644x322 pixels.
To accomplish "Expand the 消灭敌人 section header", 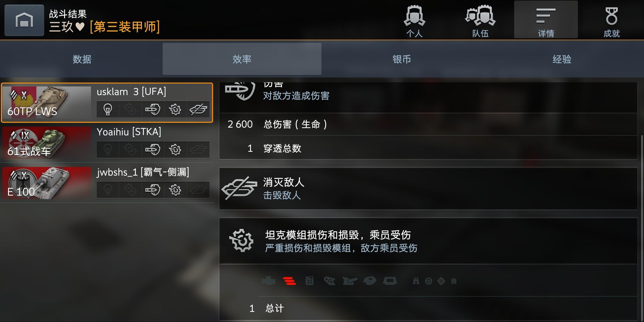I will coord(428,189).
